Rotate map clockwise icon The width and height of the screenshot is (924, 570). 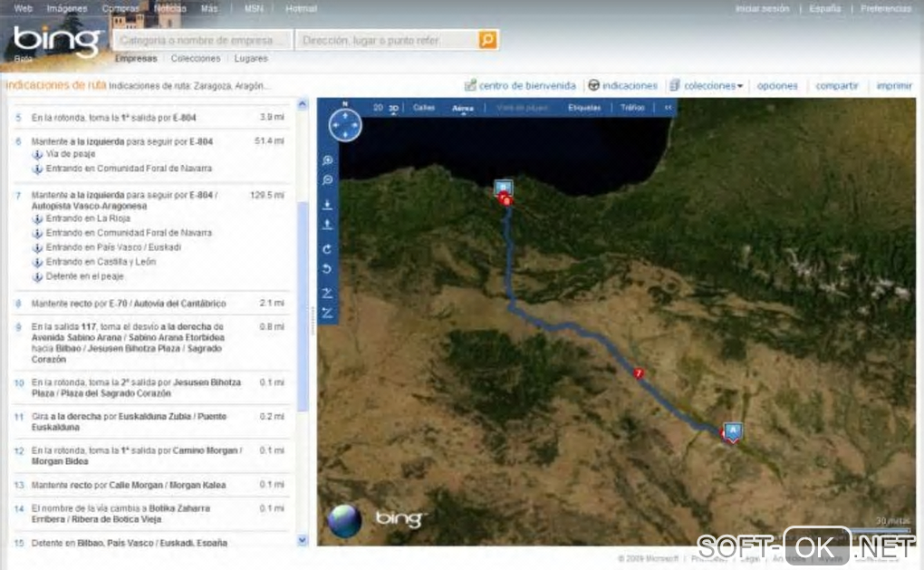(x=328, y=248)
